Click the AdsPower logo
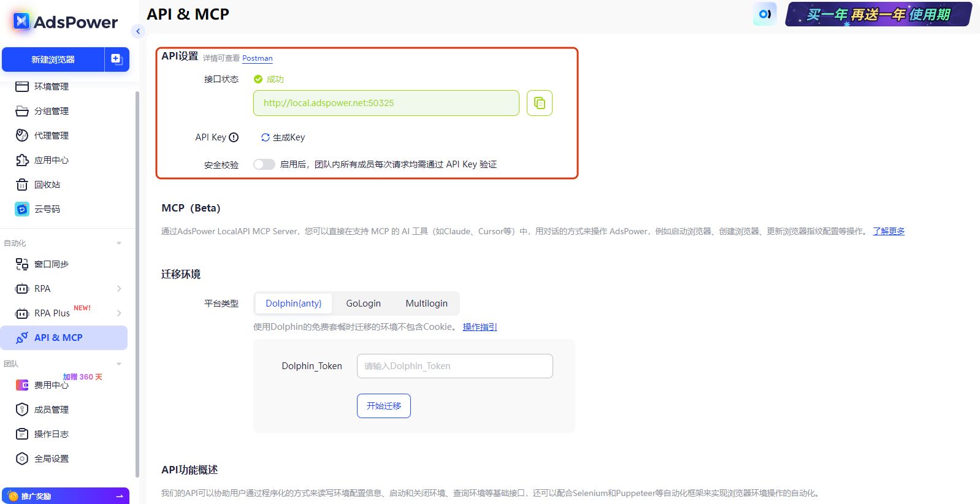 click(65, 22)
